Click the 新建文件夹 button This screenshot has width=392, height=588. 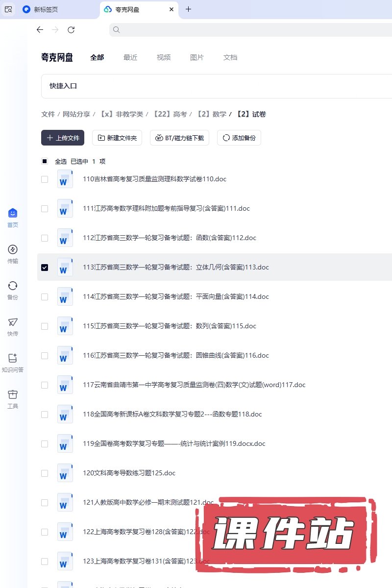tap(118, 138)
